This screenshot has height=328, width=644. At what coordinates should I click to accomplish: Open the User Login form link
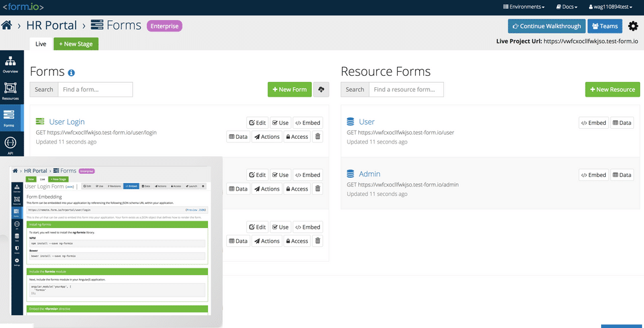tap(67, 121)
